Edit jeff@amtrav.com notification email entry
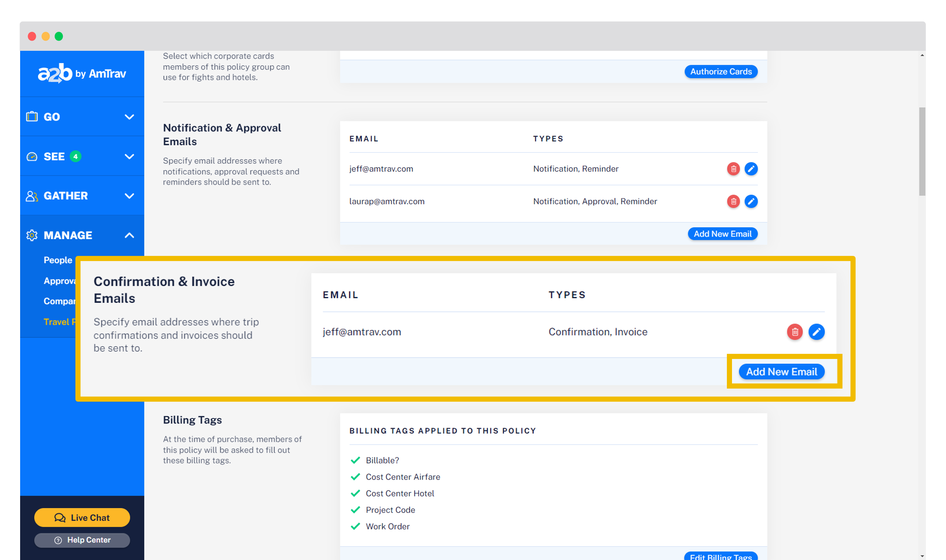946x560 pixels. click(751, 169)
